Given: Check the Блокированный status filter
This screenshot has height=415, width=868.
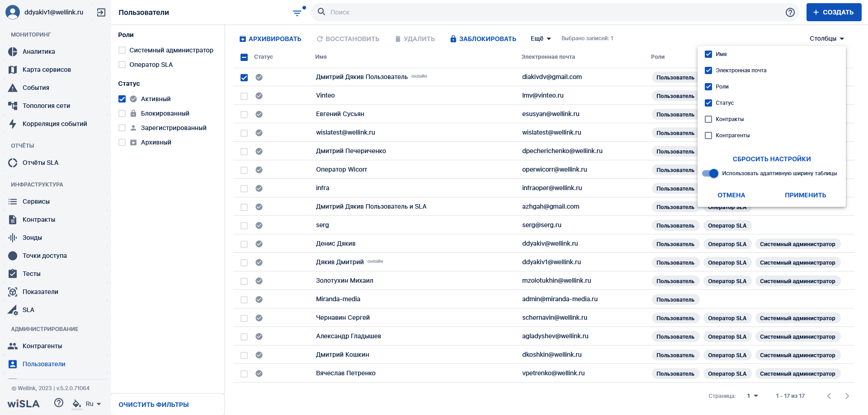Looking at the screenshot, I should (x=122, y=113).
